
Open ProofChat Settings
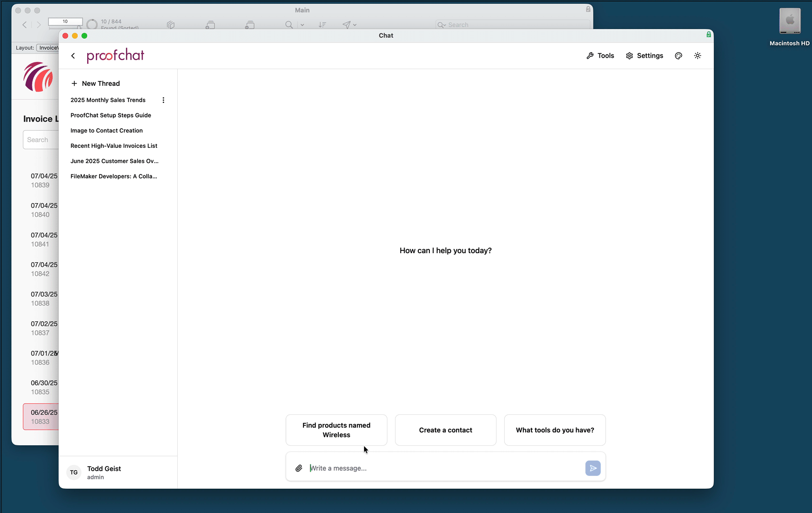pyautogui.click(x=644, y=55)
